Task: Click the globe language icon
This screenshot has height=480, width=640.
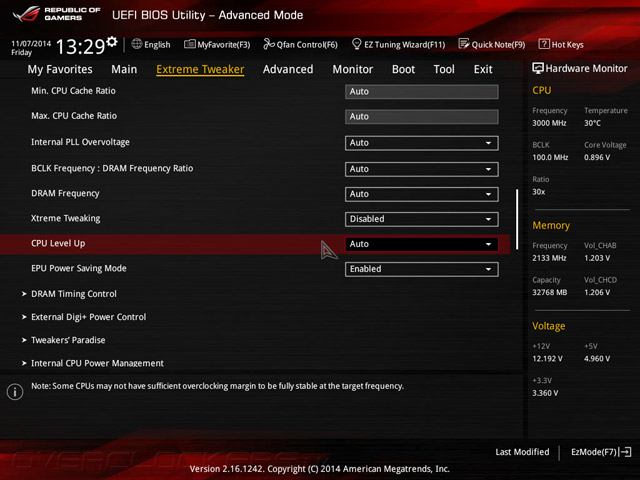Action: 137,44
